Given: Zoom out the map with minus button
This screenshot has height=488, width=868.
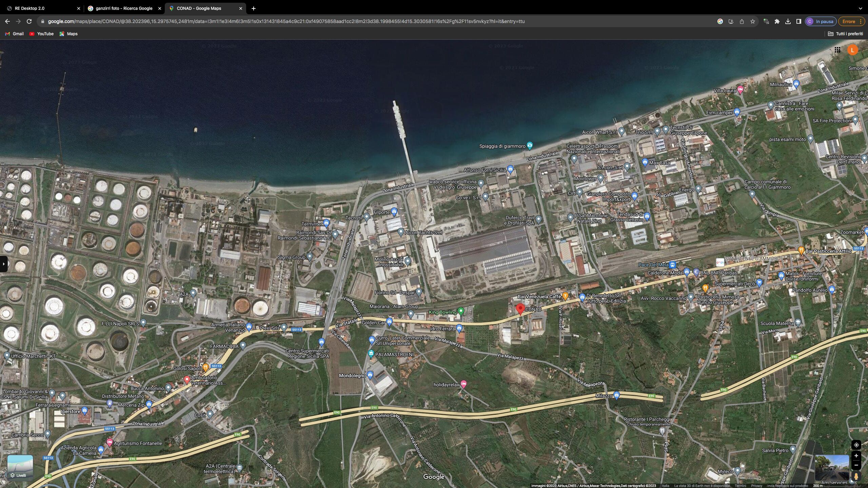Looking at the screenshot, I should click(856, 465).
